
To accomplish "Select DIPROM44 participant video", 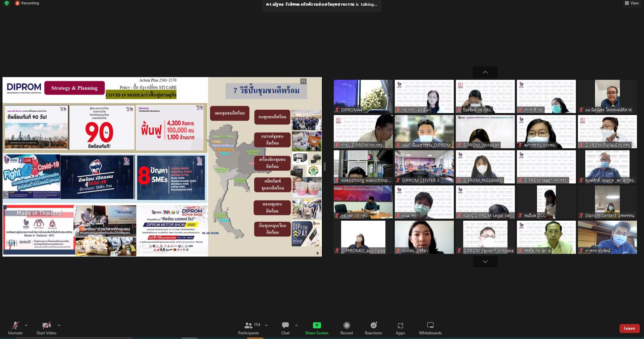I will 363,96.
